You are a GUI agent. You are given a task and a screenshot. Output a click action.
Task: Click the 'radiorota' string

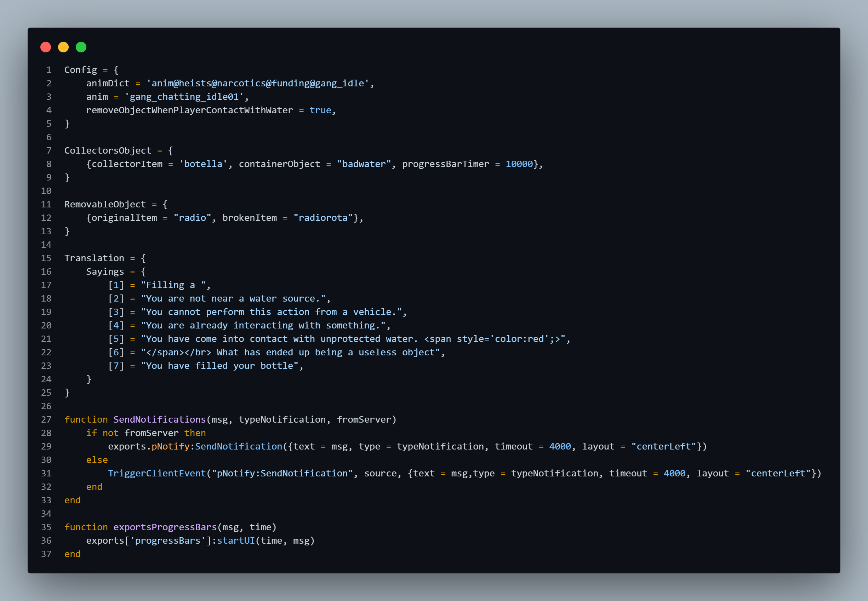[323, 218]
